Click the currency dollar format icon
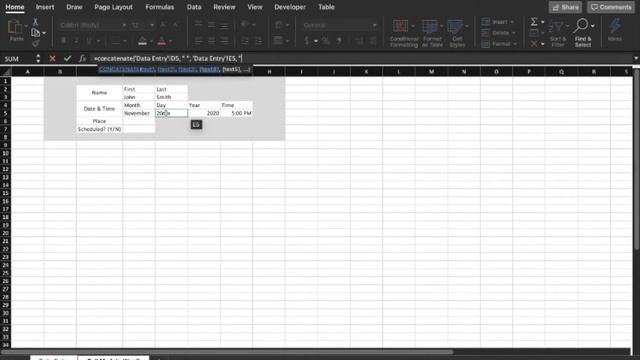Image resolution: width=640 pixels, height=360 pixels. click(307, 40)
